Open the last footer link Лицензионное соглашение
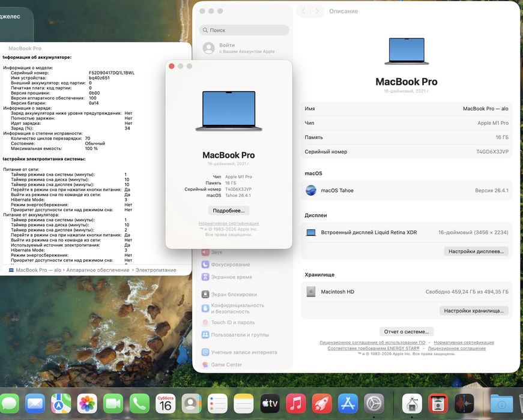Viewport: 523px width, 420px height. [x=456, y=348]
